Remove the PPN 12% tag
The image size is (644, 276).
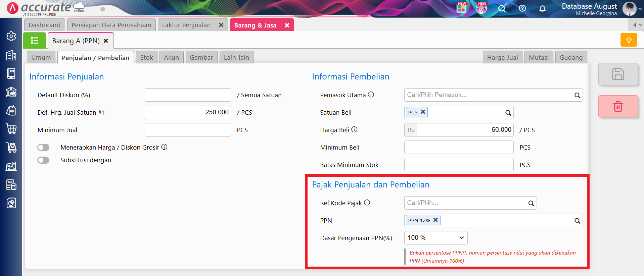[435, 220]
